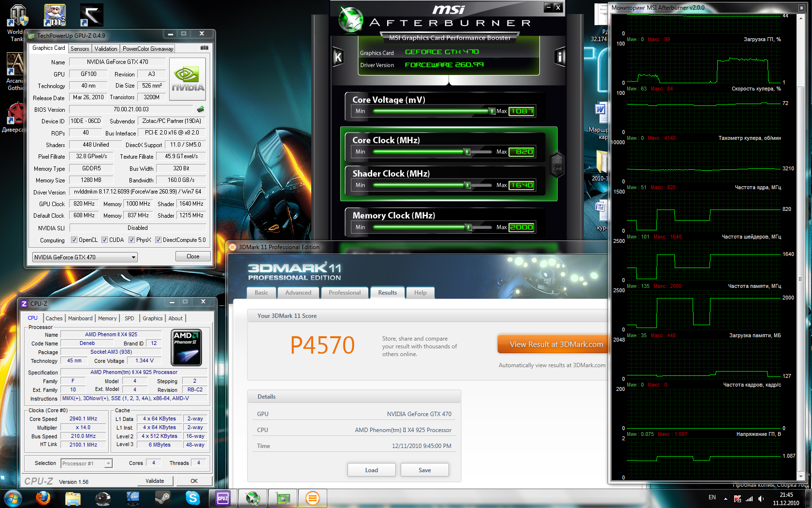
Task: Switch to the Validation tab in GPU-Z
Action: pos(106,49)
